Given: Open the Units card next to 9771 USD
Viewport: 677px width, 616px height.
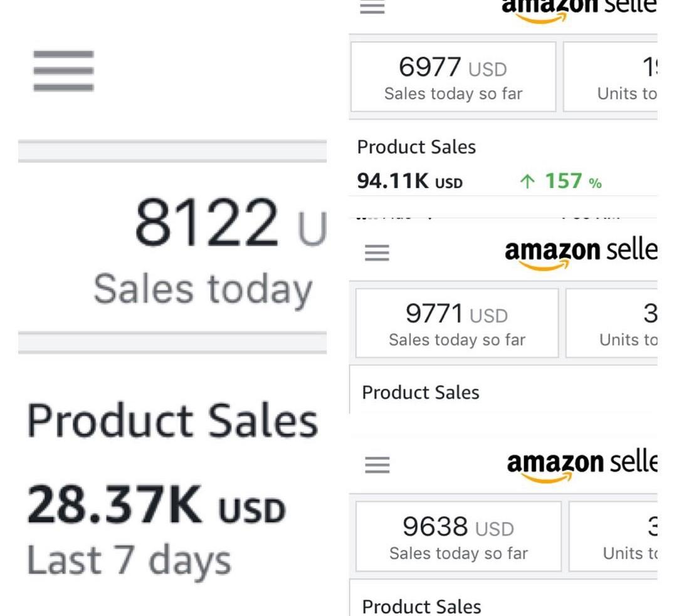Looking at the screenshot, I should (x=612, y=323).
